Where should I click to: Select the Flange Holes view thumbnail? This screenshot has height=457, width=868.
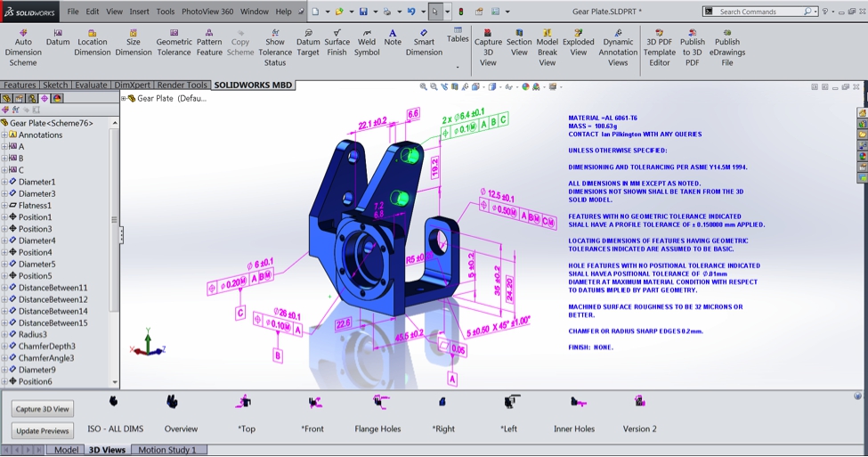coord(377,428)
